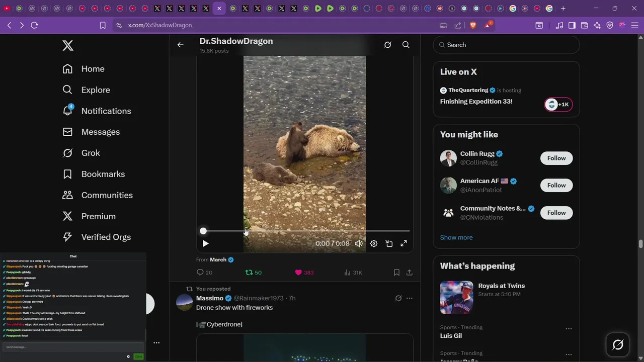Viewport: 644px width, 362px height.
Task: Expand the video to fullscreen
Action: 404,243
